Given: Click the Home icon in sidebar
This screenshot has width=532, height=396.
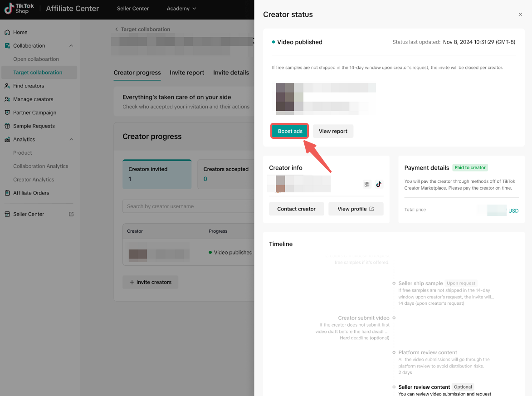Looking at the screenshot, I should coord(7,33).
